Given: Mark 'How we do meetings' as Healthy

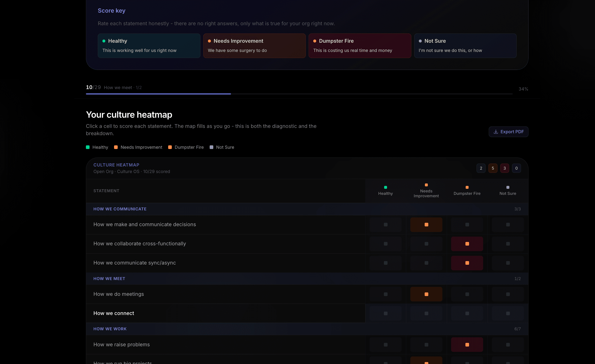Looking at the screenshot, I should click(x=386, y=294).
